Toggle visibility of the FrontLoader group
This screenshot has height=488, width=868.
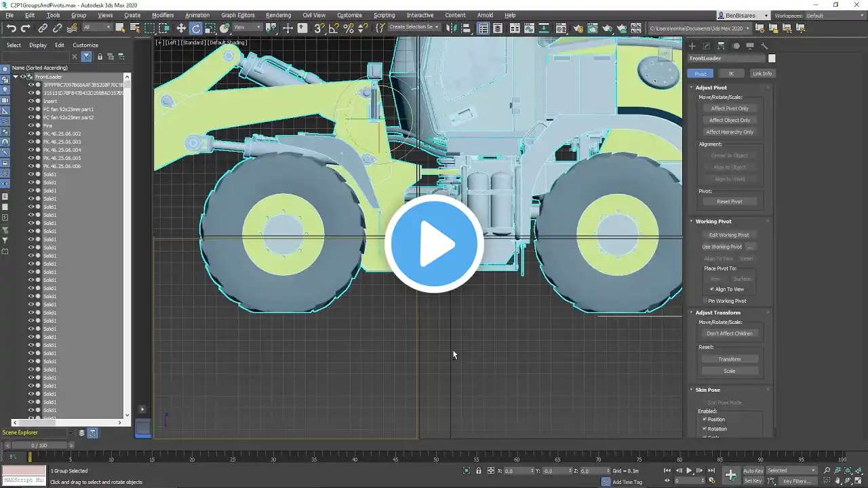coord(22,77)
